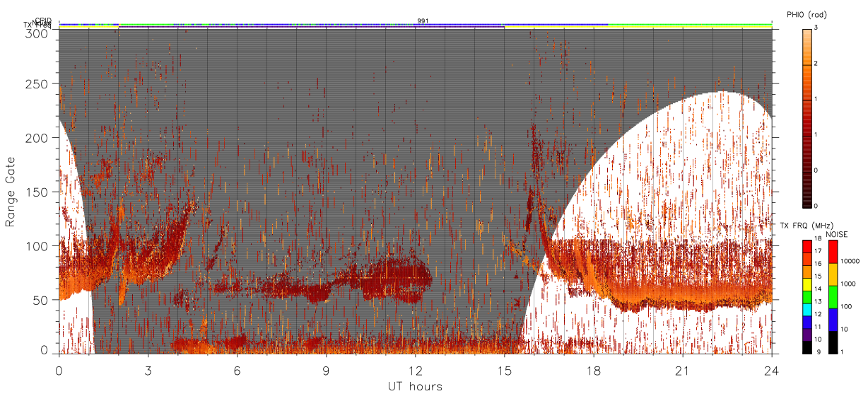Screen dimensions: 868x401
Task: Click the orange 15-16 MHz frequency swatch
Action: pos(807,272)
